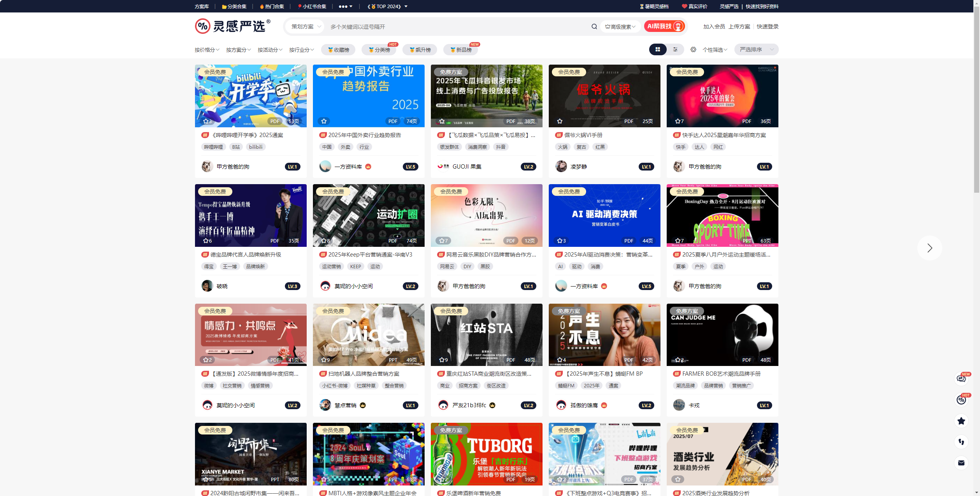Switch to grid view layout
This screenshot has height=496, width=980.
[x=657, y=49]
